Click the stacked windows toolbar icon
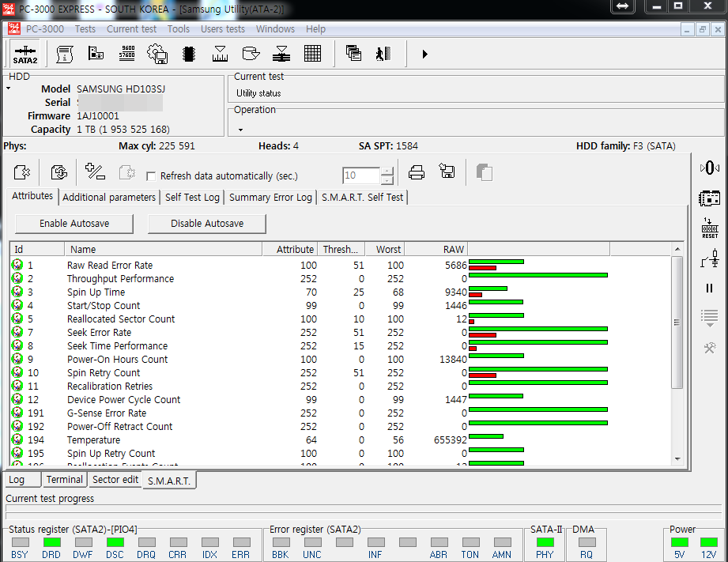The width and height of the screenshot is (728, 562). [x=353, y=54]
